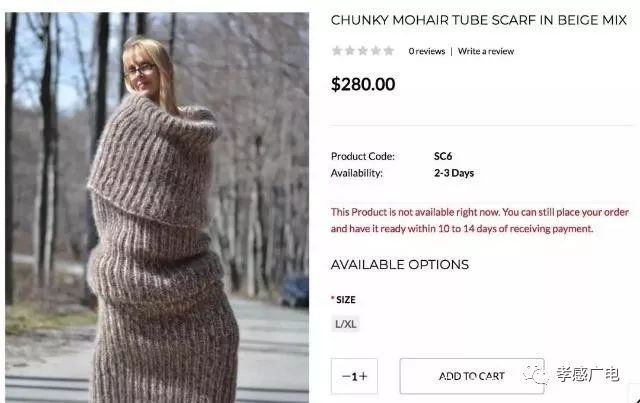This screenshot has height=403, width=640.
Task: Select the L/XL size option
Action: pyautogui.click(x=346, y=324)
